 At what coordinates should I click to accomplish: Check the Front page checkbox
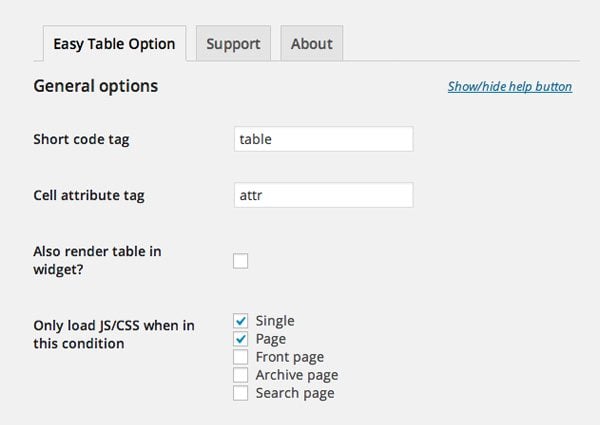[241, 357]
